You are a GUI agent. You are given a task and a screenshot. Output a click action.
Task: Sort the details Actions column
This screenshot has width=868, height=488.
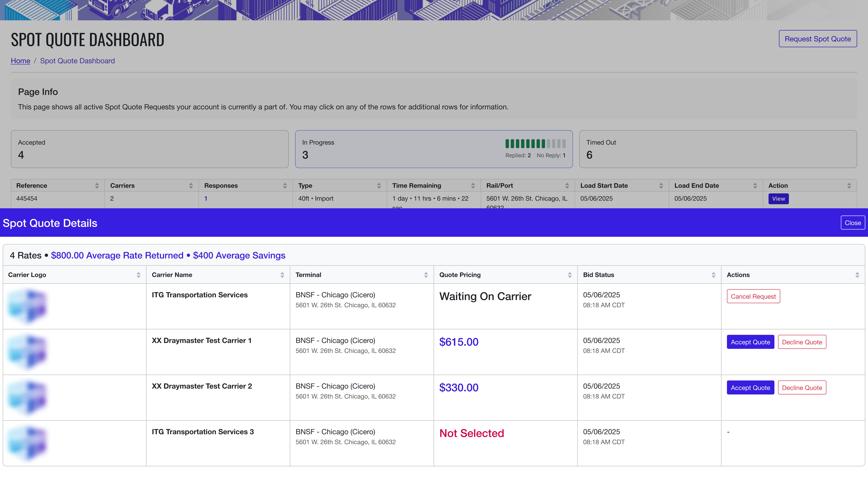tap(857, 275)
